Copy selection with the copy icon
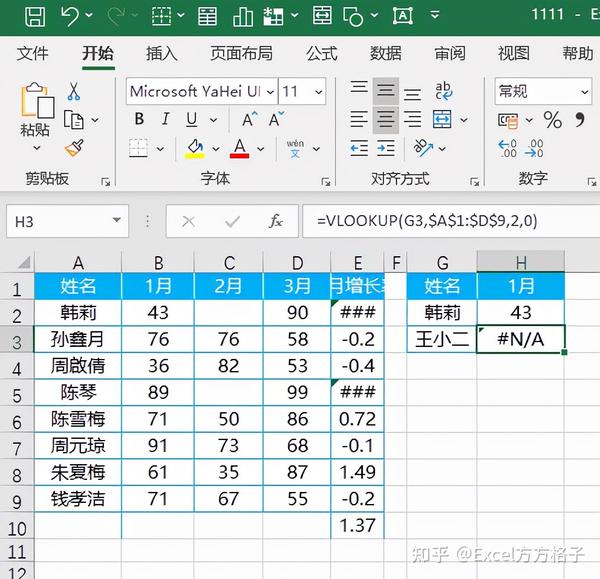Viewport: 600px width, 579px height. pos(74,120)
